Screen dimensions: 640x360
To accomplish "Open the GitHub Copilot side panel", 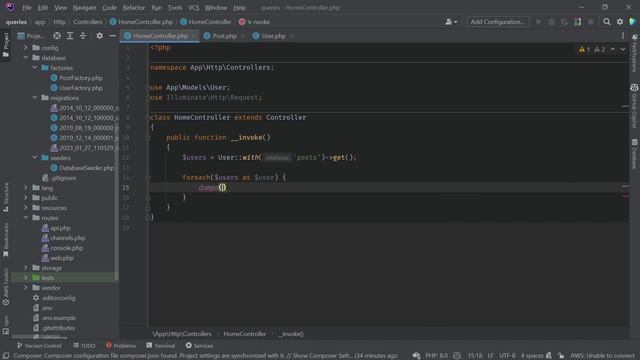I will pyautogui.click(x=634, y=106).
